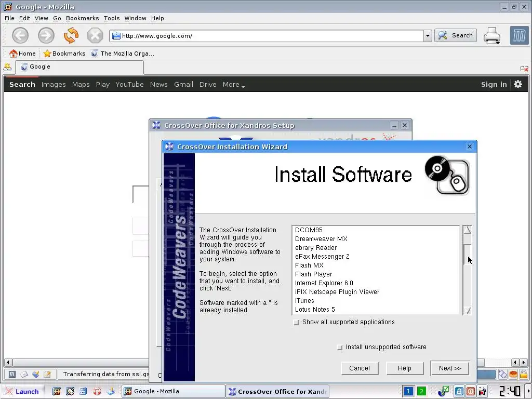This screenshot has width=532, height=399.
Task: Enable Show all supported applications checkbox
Action: click(x=296, y=322)
